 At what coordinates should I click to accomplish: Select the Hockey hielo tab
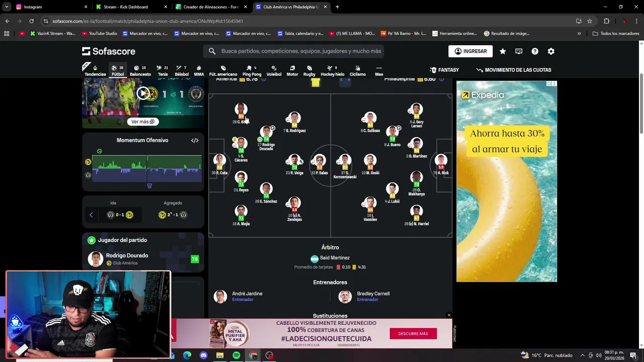pyautogui.click(x=332, y=70)
